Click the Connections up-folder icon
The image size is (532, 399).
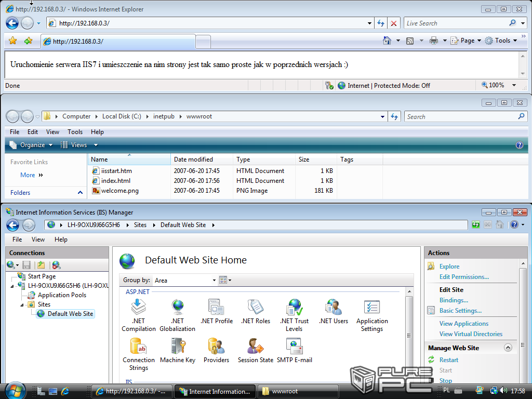(41, 265)
